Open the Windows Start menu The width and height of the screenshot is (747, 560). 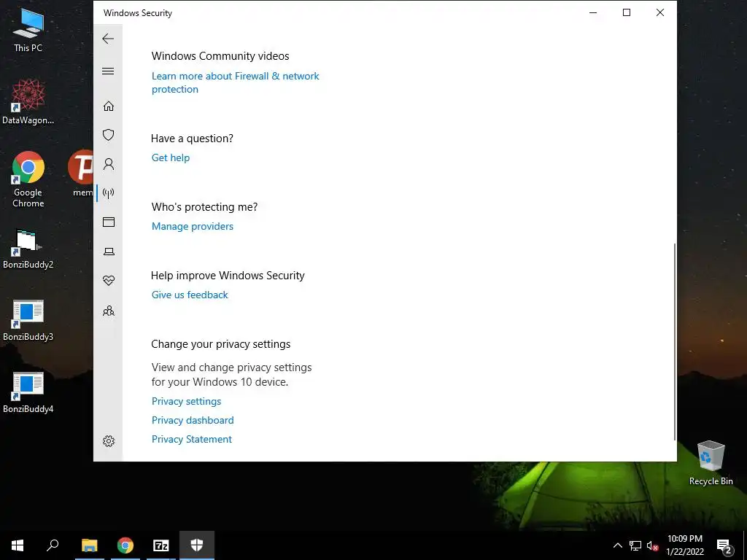point(18,545)
